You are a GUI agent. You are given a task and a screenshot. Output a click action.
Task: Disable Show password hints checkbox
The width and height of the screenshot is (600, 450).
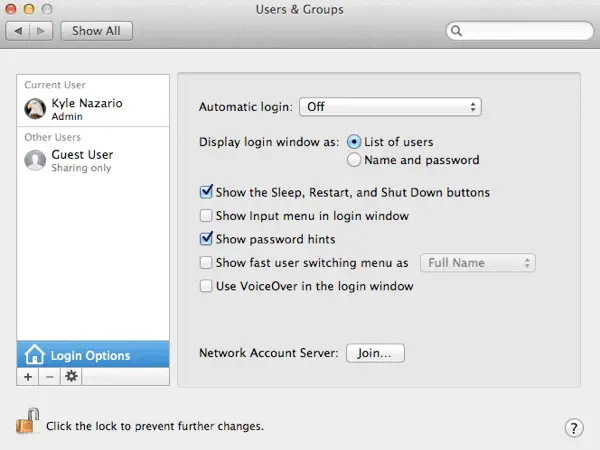[206, 239]
